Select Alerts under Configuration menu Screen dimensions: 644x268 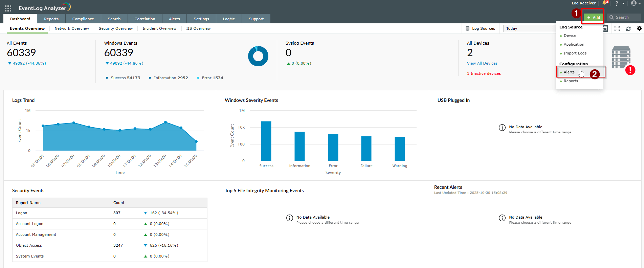point(569,72)
